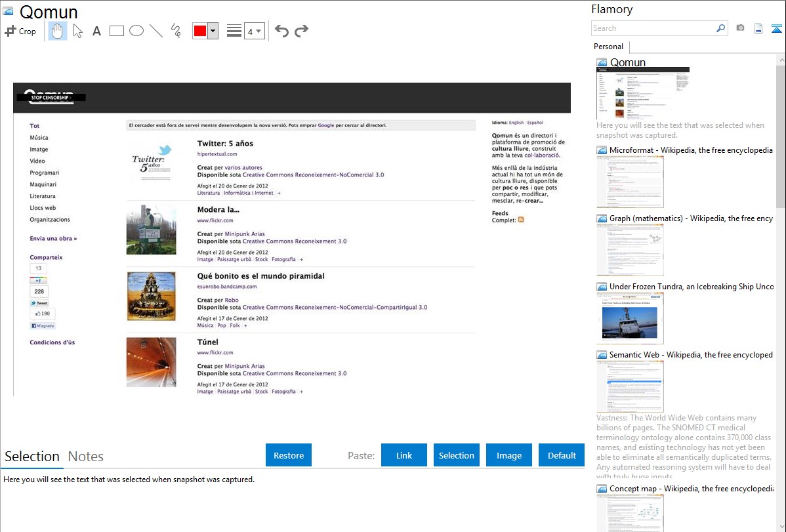
Task: Click the Selection paste button
Action: click(456, 455)
